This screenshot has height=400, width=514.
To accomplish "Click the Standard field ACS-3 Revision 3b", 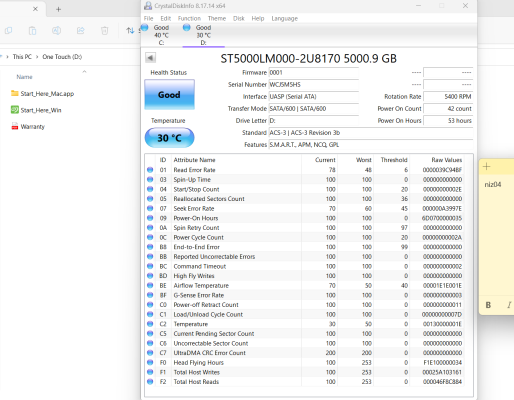I will (371, 133).
